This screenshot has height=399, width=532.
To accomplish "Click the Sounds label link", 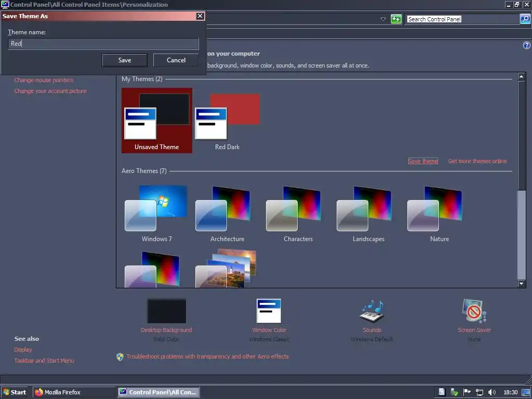I will 372,330.
